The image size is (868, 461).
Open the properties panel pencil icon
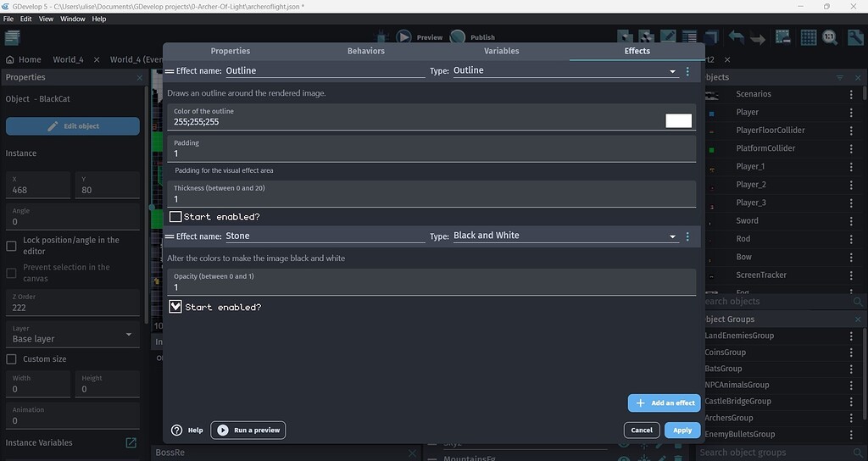tap(668, 37)
